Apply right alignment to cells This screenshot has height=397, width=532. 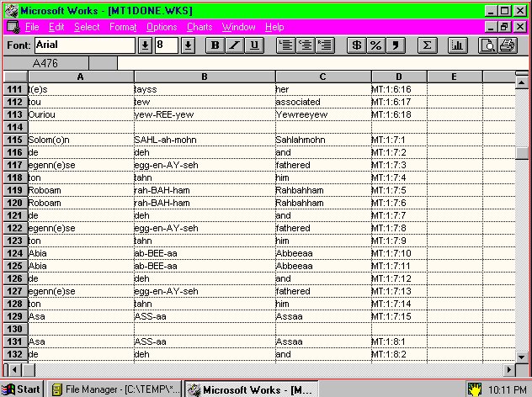(x=326, y=45)
